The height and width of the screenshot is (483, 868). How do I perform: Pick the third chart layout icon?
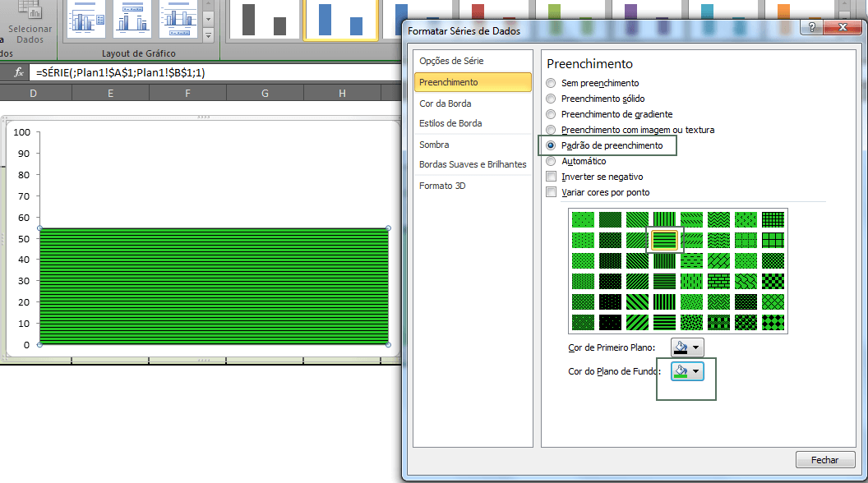(x=178, y=21)
